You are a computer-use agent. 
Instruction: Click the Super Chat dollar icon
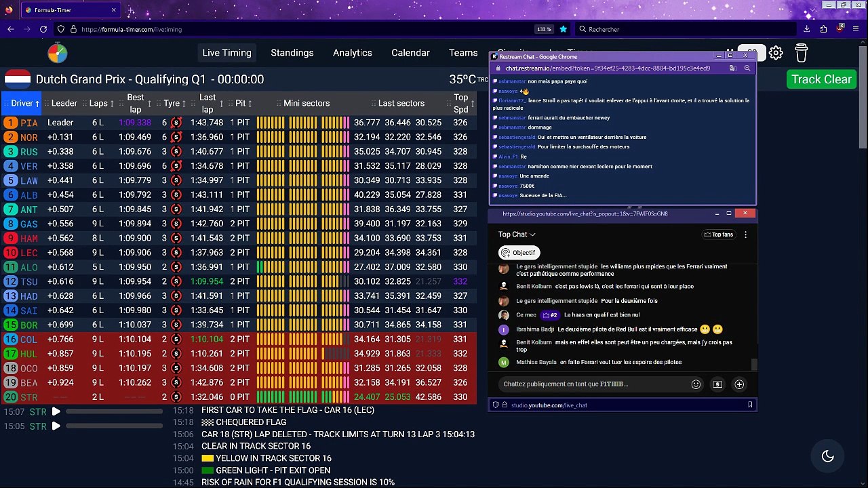coord(717,384)
